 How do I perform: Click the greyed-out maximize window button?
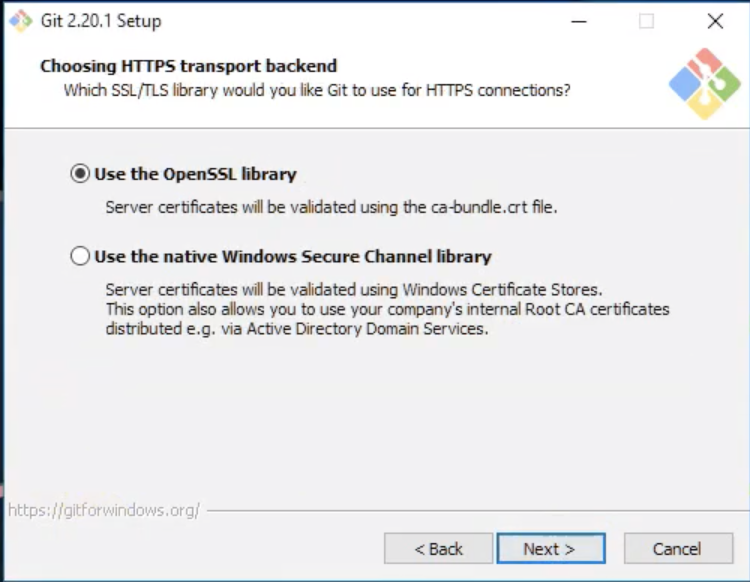tap(647, 21)
